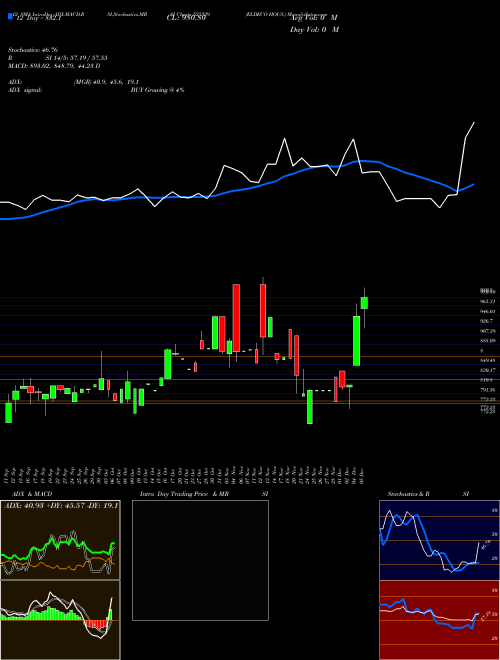Viewport: 500px width, 660px height.
Task: Click the 849.45 price axis label
Action: coord(487,361)
